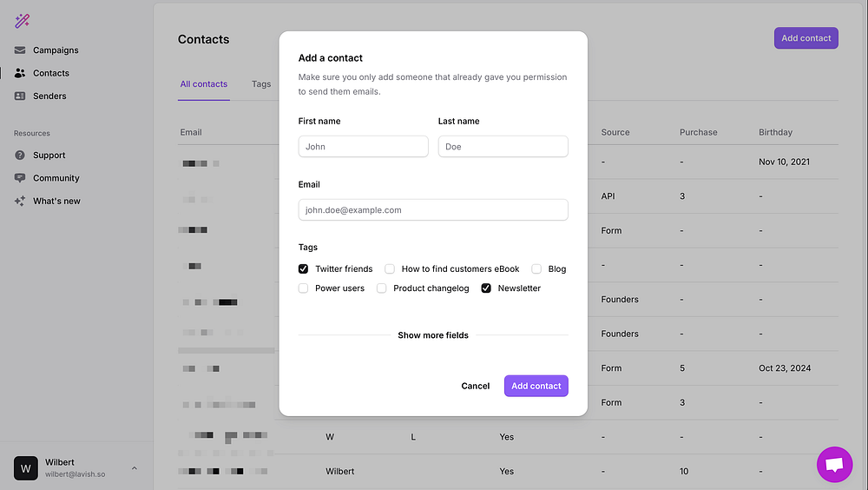Screen dimensions: 868x490
Task: Click Add contact button in dialog
Action: [536, 386]
